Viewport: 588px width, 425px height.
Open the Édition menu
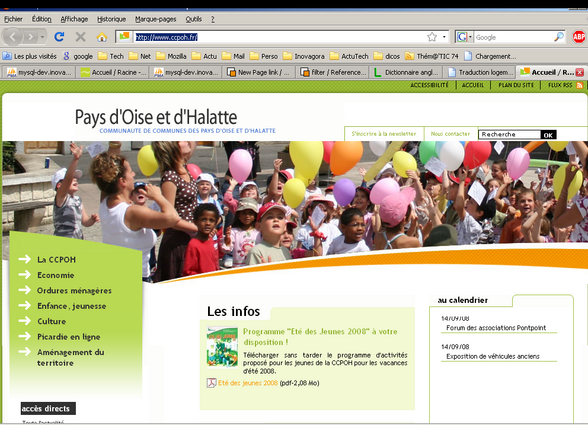point(41,19)
